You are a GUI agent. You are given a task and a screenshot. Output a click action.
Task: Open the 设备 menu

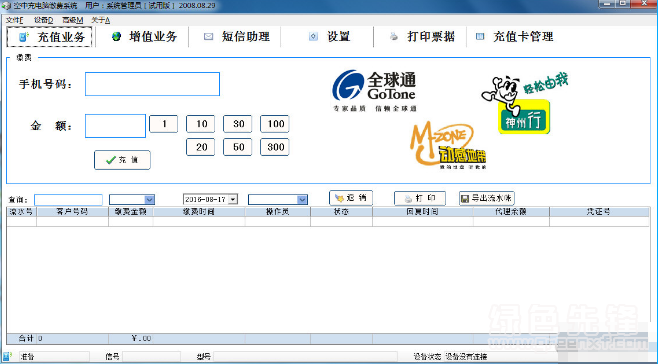[x=43, y=20]
